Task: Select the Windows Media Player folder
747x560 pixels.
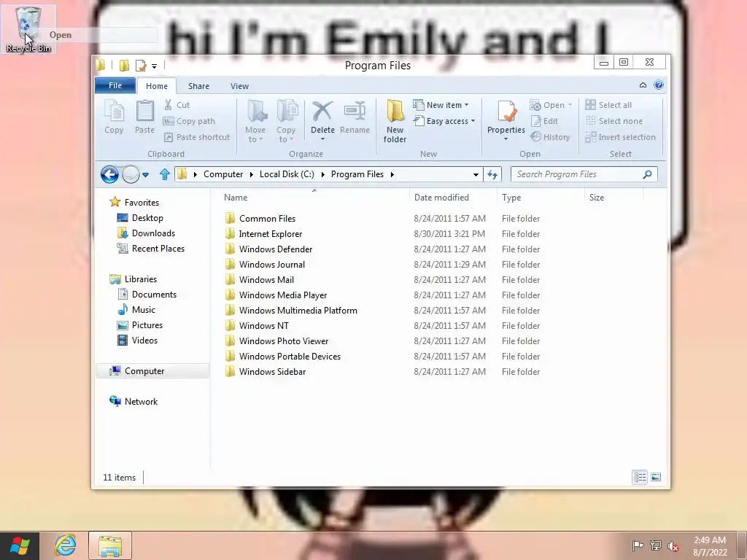Action: (283, 295)
